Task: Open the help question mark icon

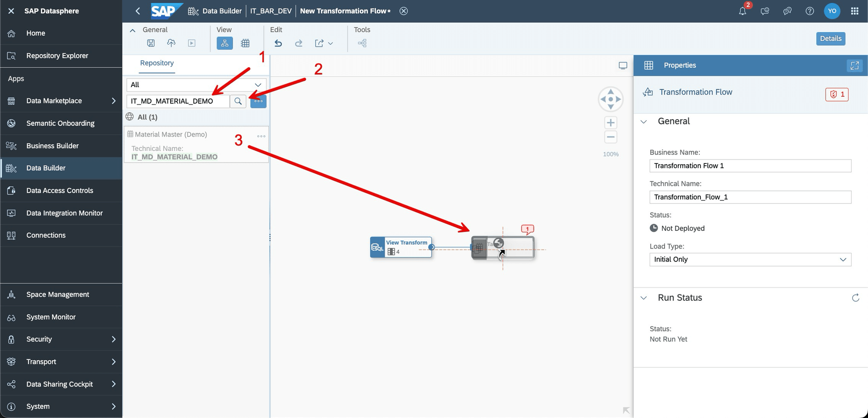Action: tap(810, 11)
